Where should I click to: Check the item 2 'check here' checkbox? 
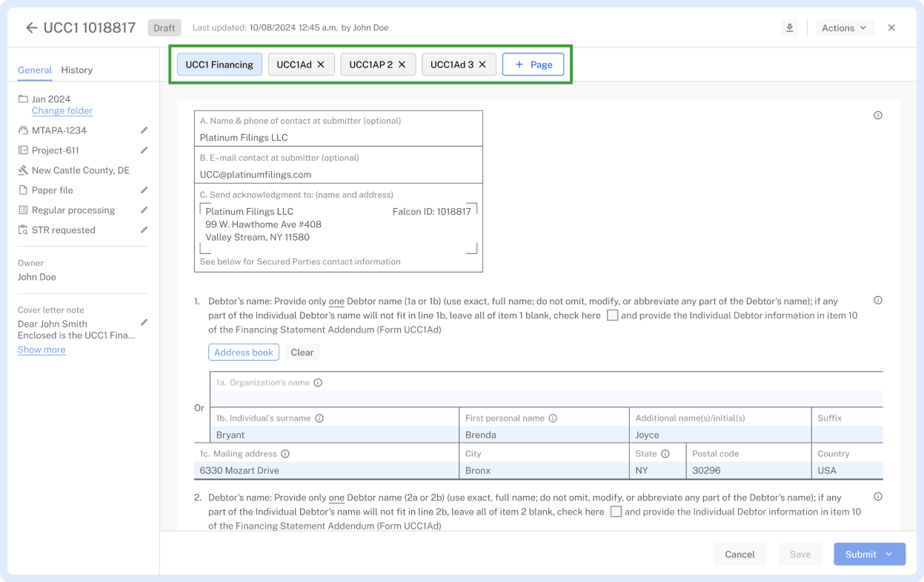616,512
